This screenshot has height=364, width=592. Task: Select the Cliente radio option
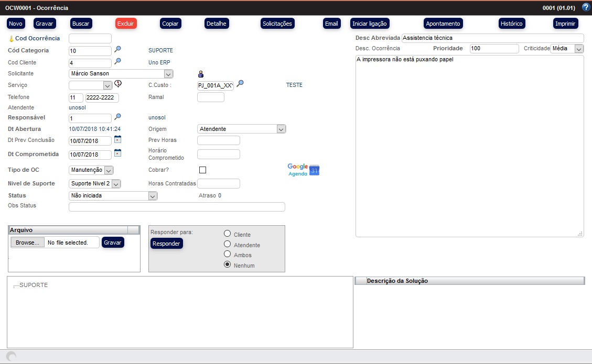tap(228, 234)
